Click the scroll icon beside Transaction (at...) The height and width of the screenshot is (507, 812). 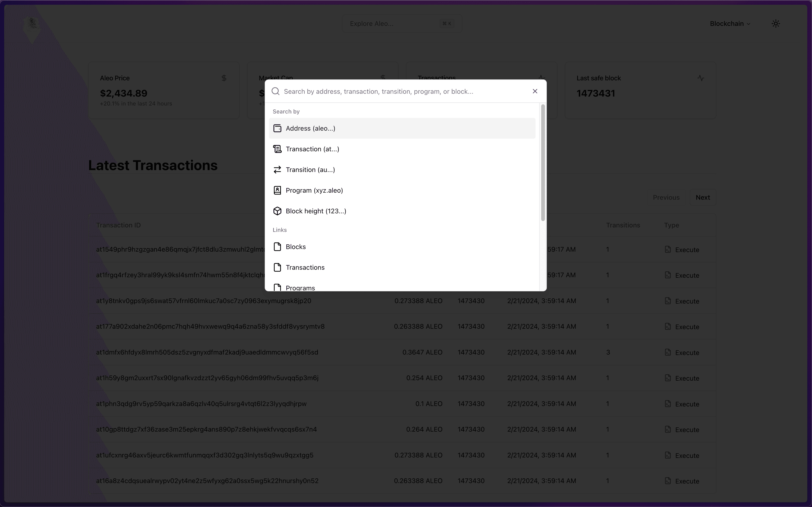[x=277, y=149]
